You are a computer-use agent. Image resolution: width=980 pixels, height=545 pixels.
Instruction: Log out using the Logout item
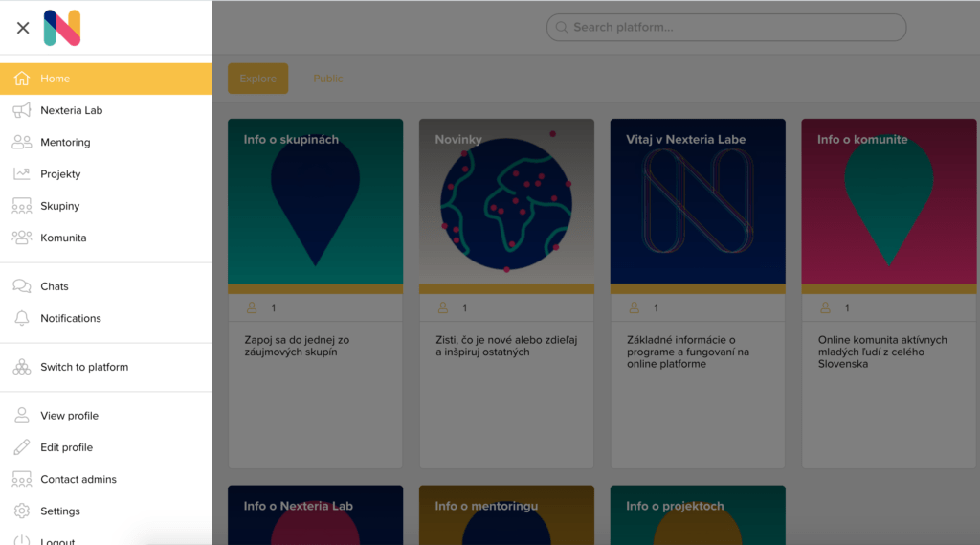click(57, 540)
